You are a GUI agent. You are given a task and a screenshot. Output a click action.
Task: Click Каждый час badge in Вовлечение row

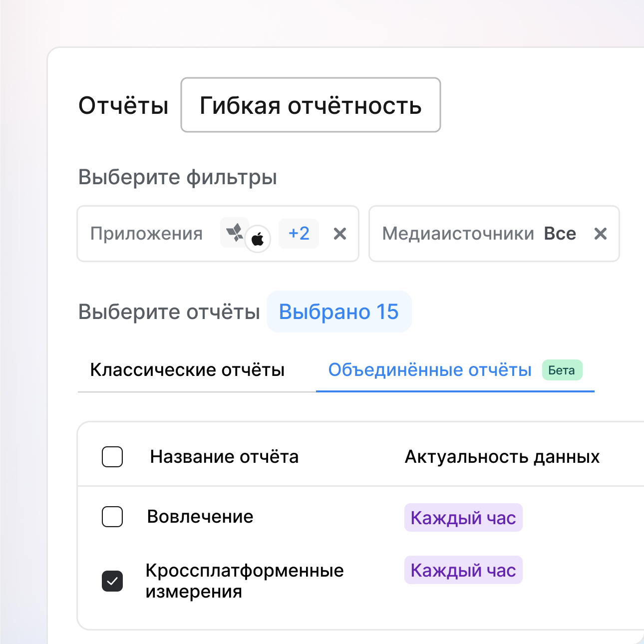[463, 518]
